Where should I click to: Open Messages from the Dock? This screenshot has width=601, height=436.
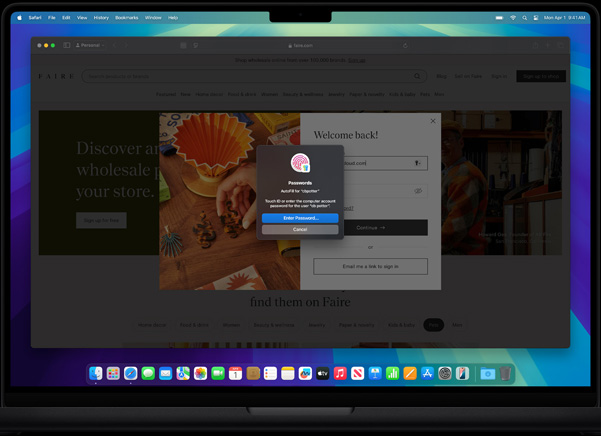(x=148, y=373)
